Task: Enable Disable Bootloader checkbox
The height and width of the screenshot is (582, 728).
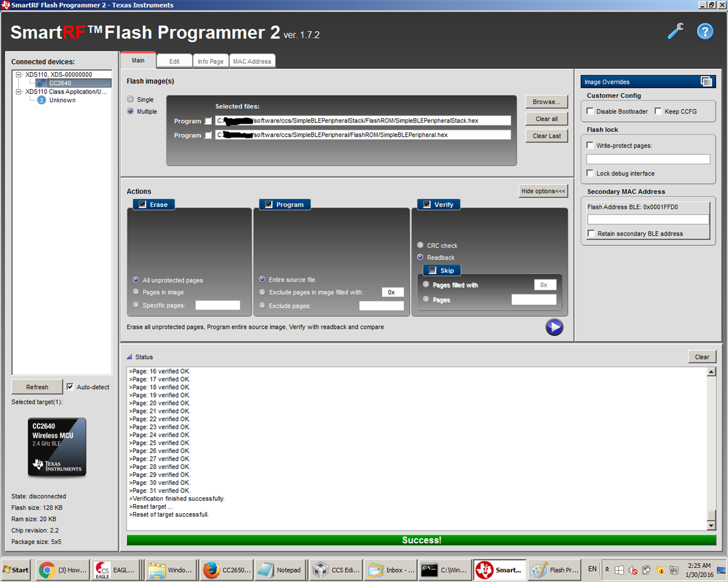Action: click(x=590, y=111)
